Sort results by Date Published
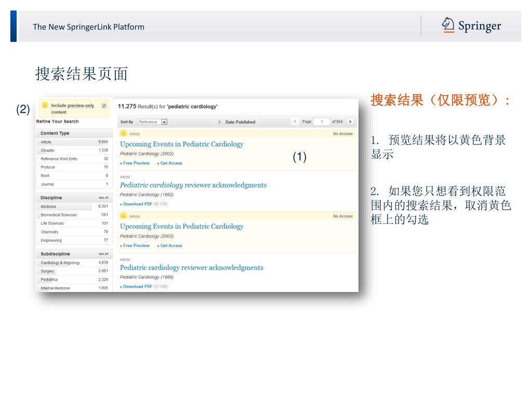Screen dimensions: 532x399 click(240, 122)
